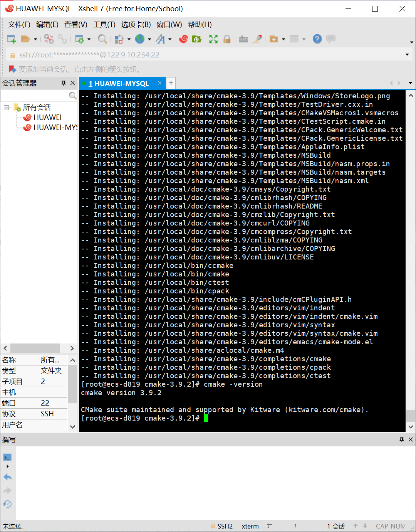Viewport: 416px width, 532px height.
Task: Open the 帮助(H) menu
Action: pyautogui.click(x=200, y=24)
